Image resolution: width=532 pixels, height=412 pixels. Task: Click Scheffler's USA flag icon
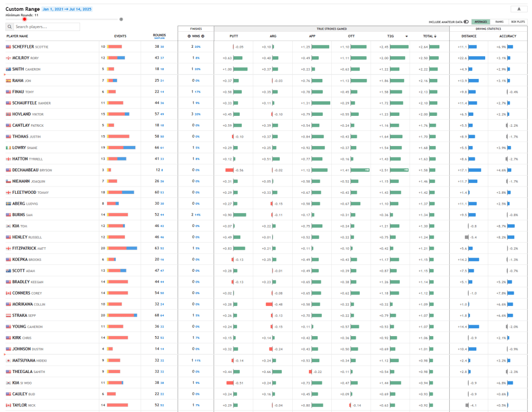coord(8,47)
